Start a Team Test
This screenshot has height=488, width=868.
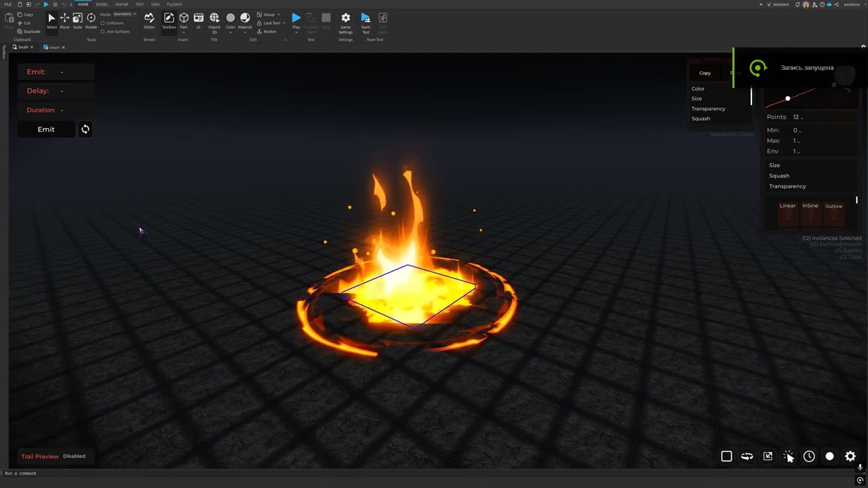tap(366, 22)
